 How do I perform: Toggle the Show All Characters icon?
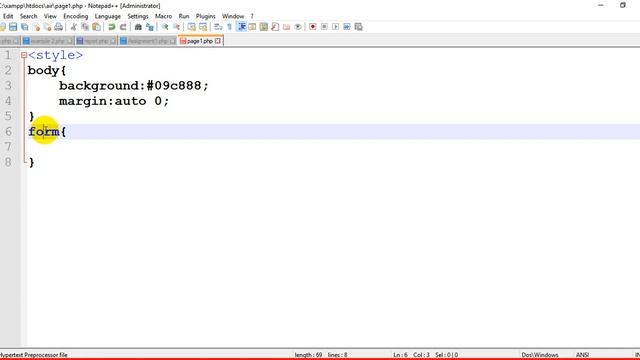tap(229, 27)
